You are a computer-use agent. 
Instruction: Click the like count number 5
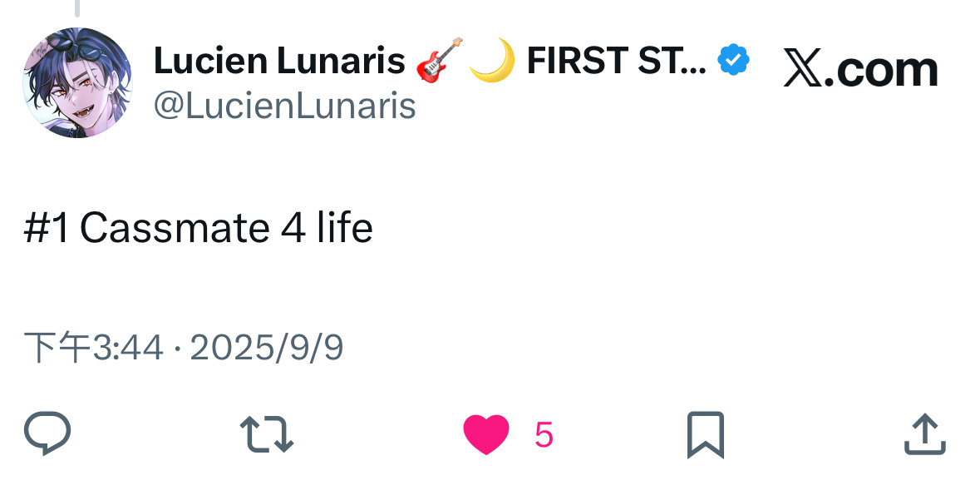coord(544,435)
